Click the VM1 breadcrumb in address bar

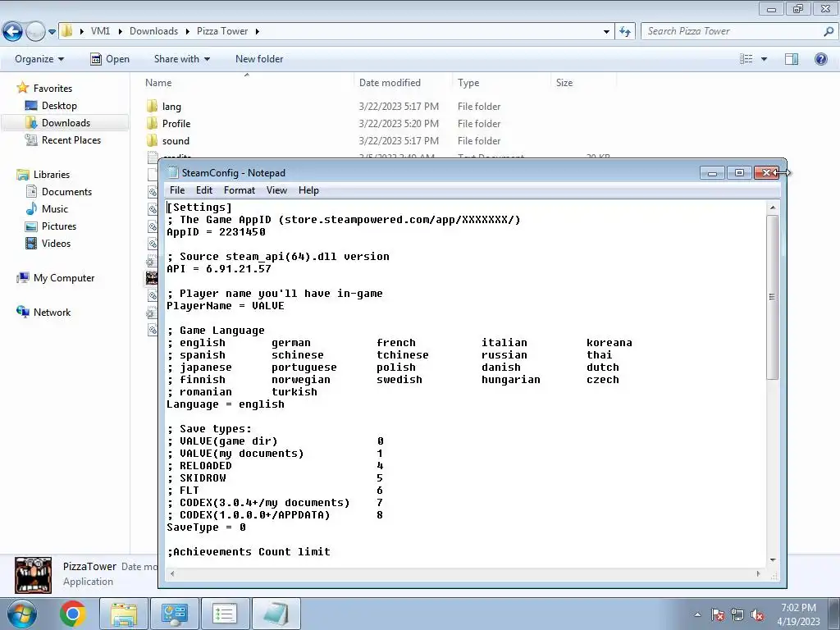(x=100, y=31)
